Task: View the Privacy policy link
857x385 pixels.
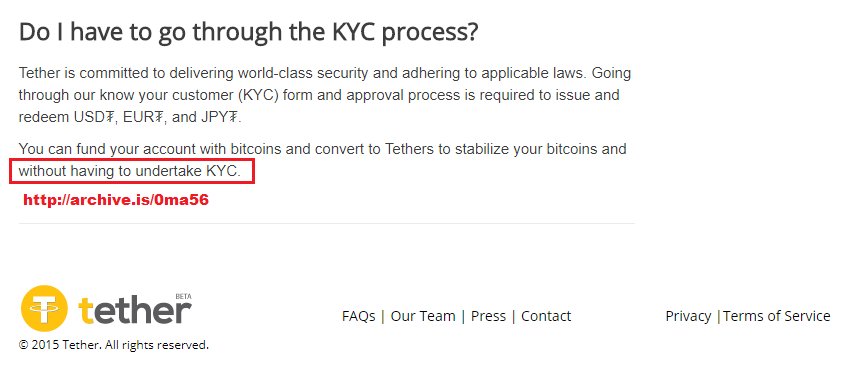Action: pos(688,316)
